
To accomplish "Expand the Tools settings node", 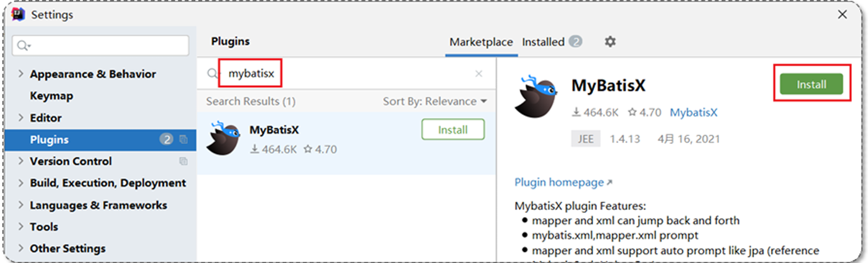I will point(20,226).
